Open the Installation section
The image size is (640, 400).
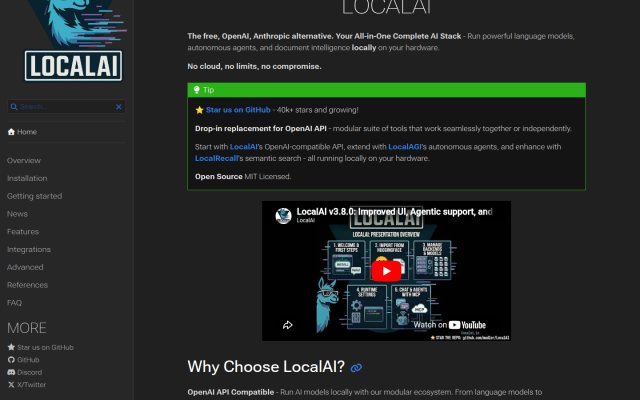(x=27, y=178)
